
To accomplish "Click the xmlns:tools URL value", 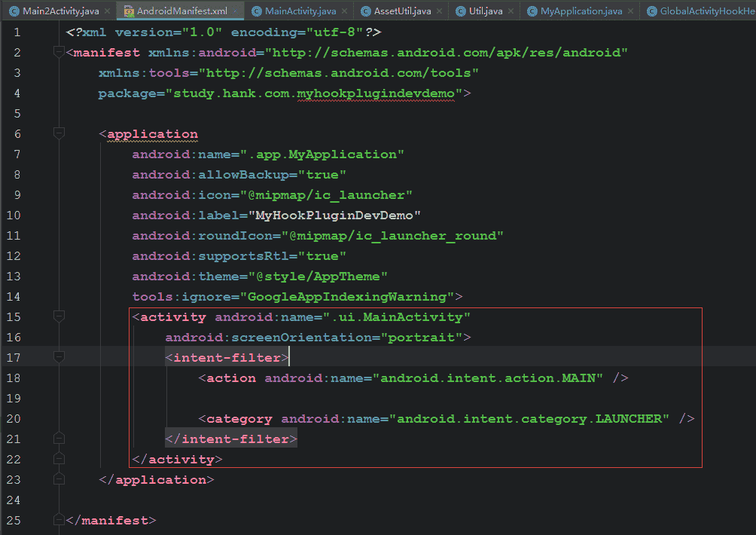I will click(x=338, y=73).
